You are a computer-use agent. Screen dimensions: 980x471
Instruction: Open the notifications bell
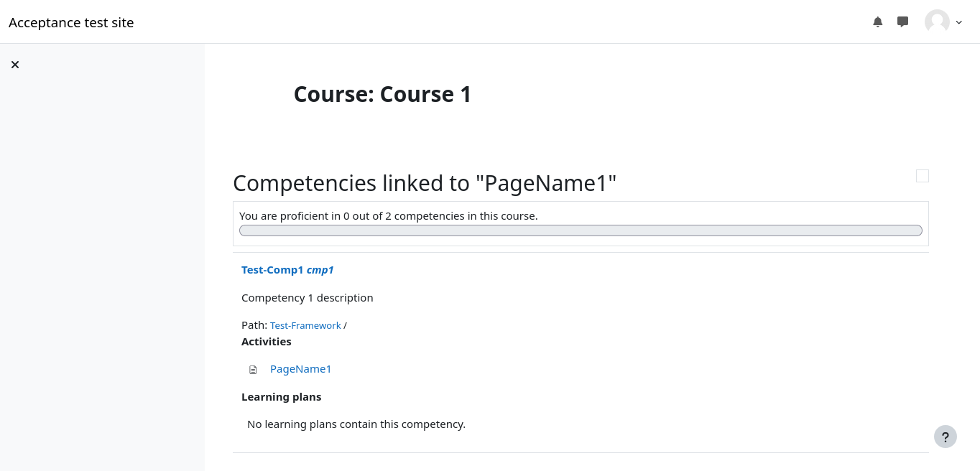pos(877,22)
